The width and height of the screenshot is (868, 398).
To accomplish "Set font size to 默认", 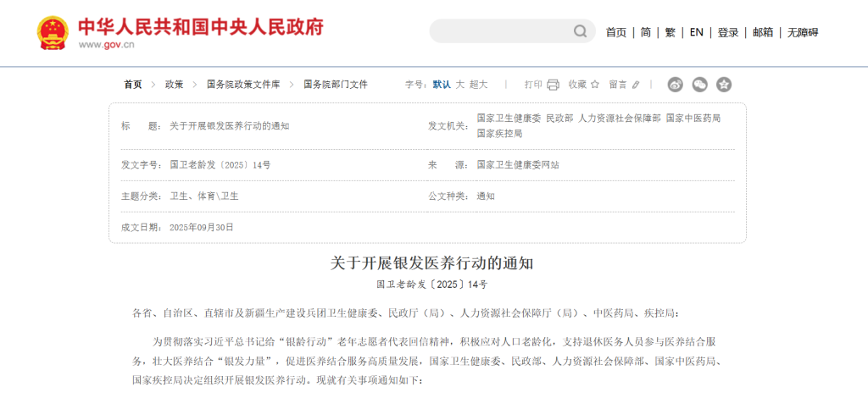I will coord(442,85).
